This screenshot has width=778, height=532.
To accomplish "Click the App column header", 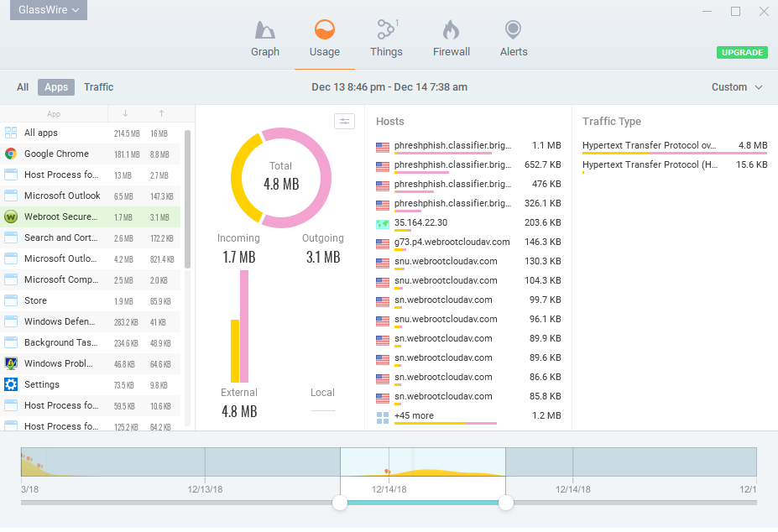I will coord(54,114).
